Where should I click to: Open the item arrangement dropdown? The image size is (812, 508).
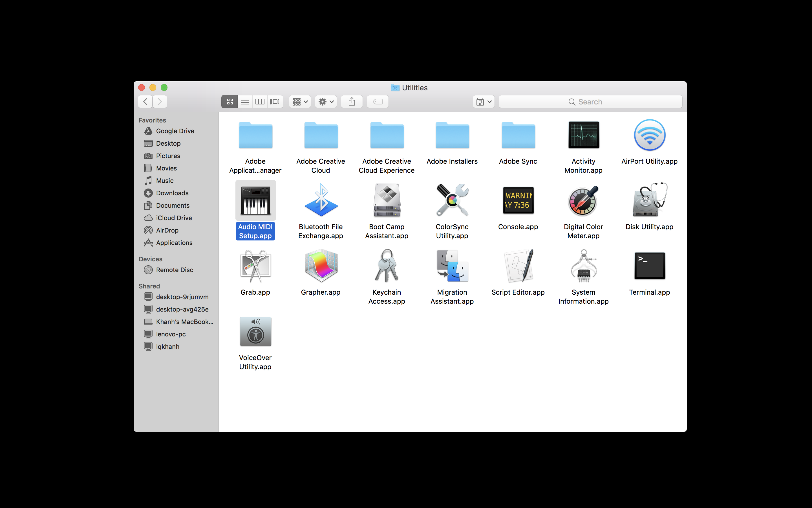[x=300, y=102]
